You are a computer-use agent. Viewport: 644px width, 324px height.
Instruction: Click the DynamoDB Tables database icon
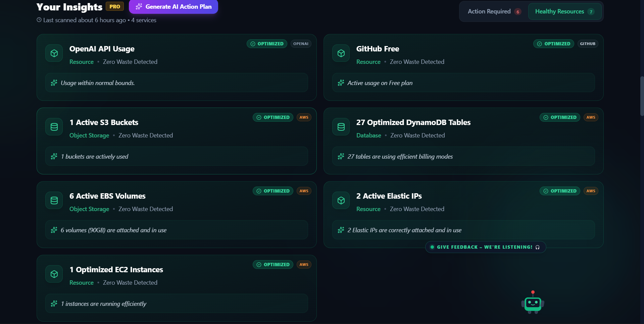341,127
